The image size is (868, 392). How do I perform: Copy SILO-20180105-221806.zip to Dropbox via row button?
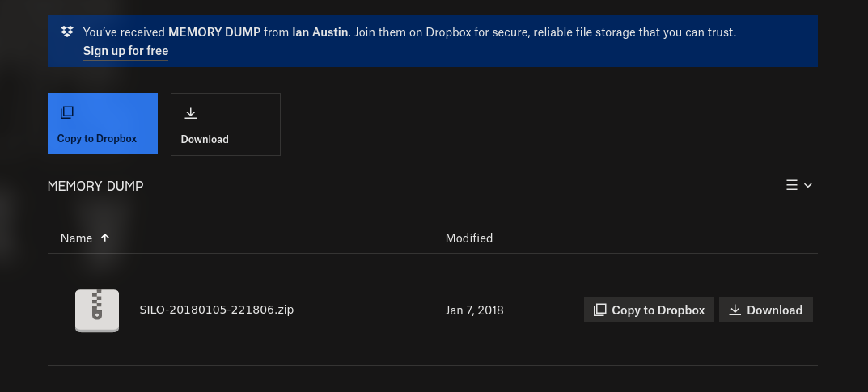point(649,310)
